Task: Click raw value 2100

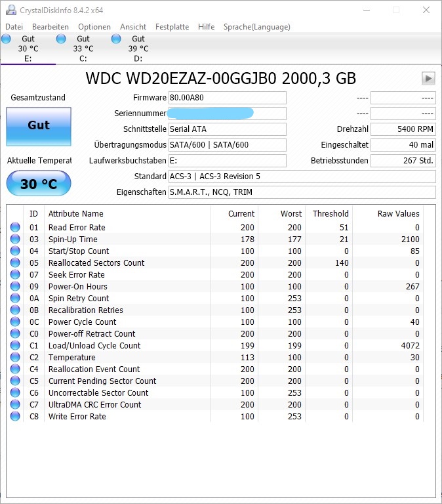Action: pyautogui.click(x=411, y=239)
